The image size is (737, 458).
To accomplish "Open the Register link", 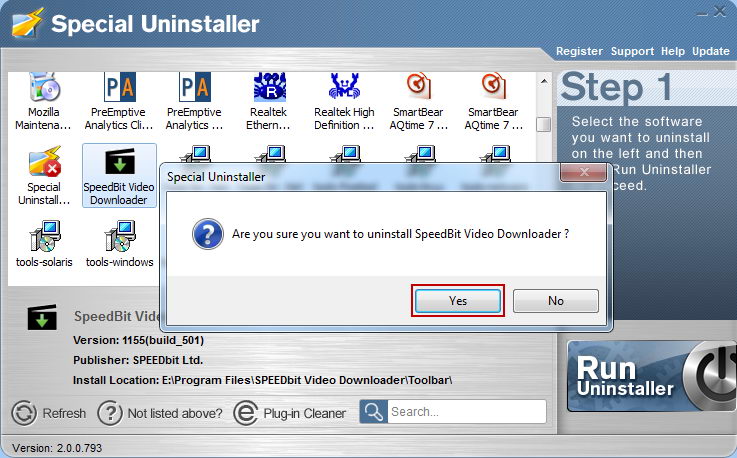I will tap(579, 51).
